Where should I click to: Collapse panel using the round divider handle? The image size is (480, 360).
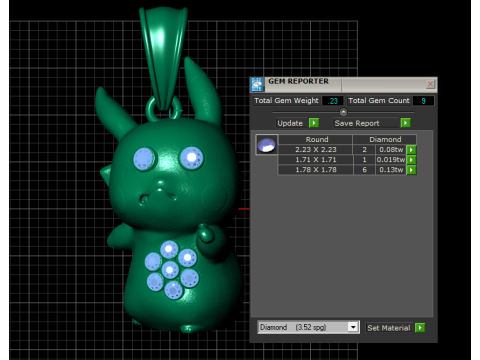(343, 112)
